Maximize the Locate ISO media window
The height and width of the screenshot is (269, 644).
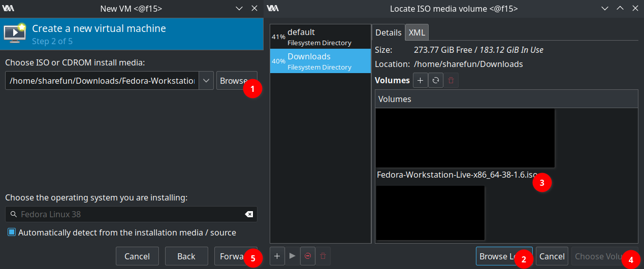tap(620, 8)
